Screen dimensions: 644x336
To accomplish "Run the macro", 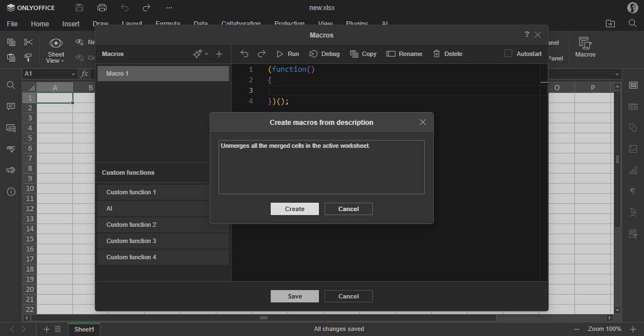I will coord(288,54).
